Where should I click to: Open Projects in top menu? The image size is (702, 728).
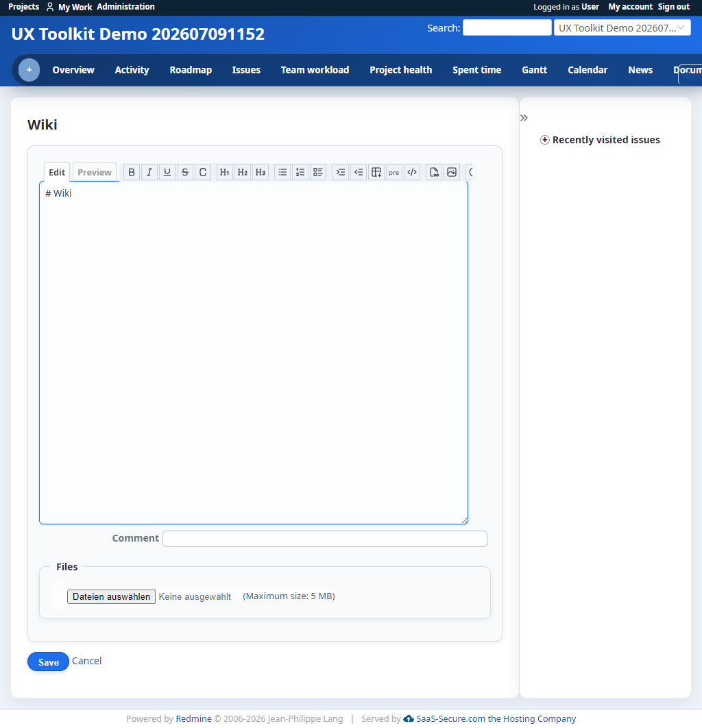pyautogui.click(x=24, y=7)
